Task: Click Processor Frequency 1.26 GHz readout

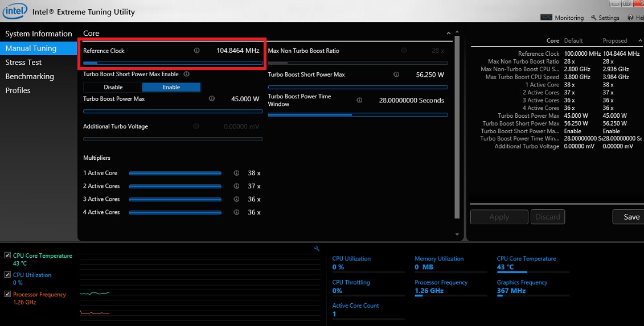Action: point(451,287)
